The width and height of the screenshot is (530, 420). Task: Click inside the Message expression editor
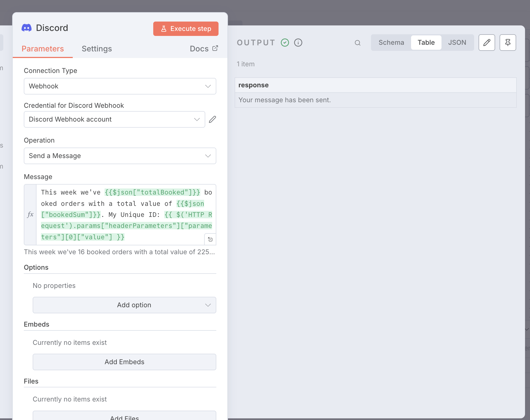click(x=126, y=215)
